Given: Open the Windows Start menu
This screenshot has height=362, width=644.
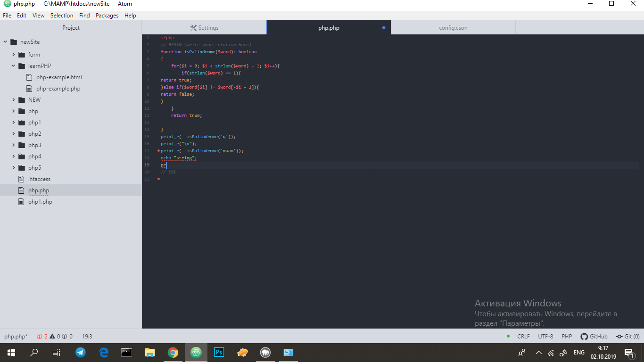Looking at the screenshot, I should click(11, 353).
